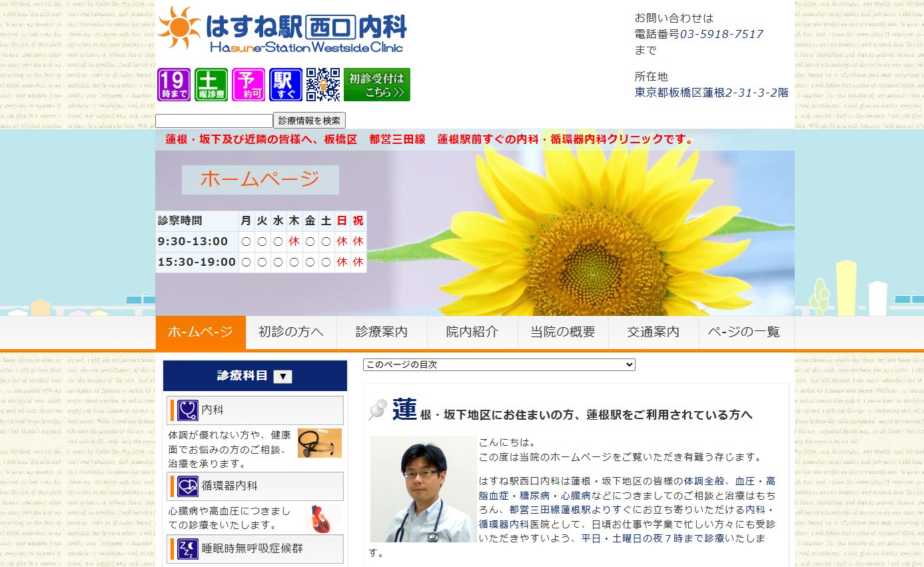Click the green 初診受付はこちら button
This screenshot has height=567, width=924.
pyautogui.click(x=377, y=85)
